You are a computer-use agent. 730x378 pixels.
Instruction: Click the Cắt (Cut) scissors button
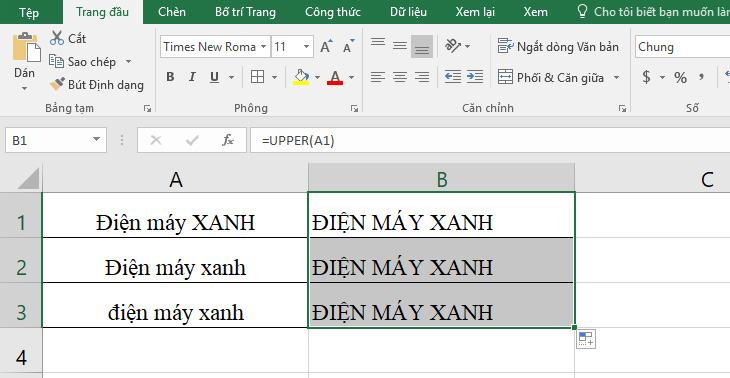coord(68,38)
